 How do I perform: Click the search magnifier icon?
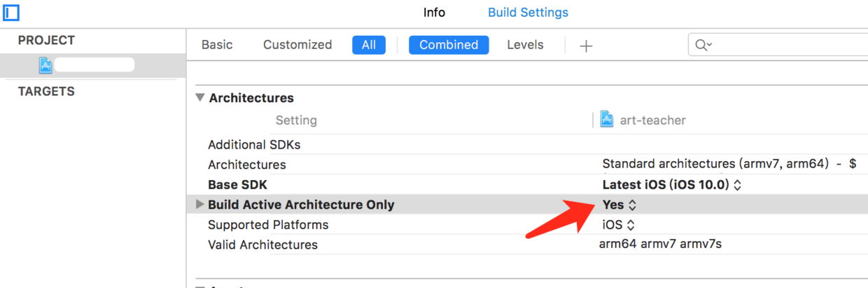[702, 46]
